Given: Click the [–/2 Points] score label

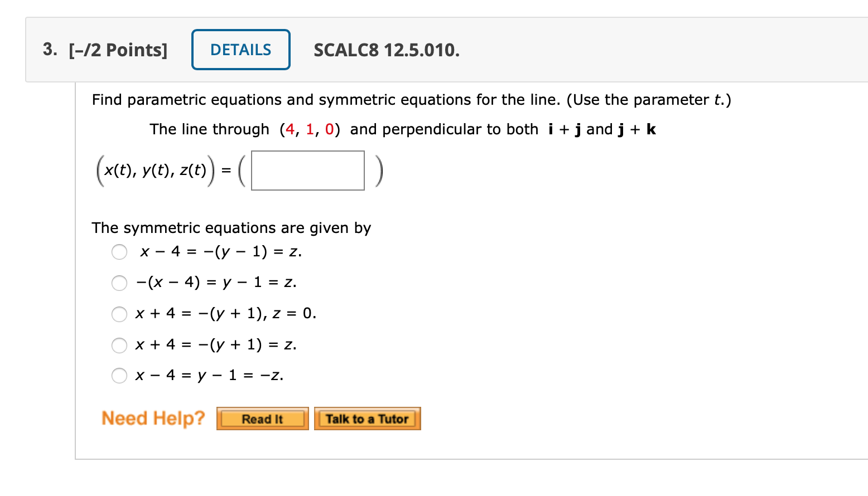Looking at the screenshot, I should (118, 50).
